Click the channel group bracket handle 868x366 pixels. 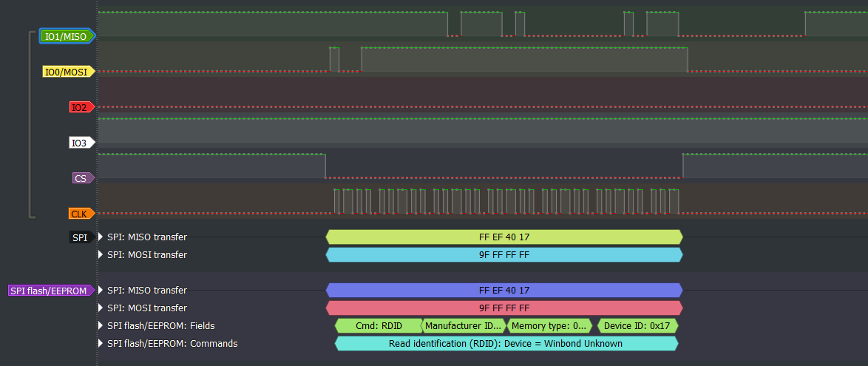pos(32,124)
